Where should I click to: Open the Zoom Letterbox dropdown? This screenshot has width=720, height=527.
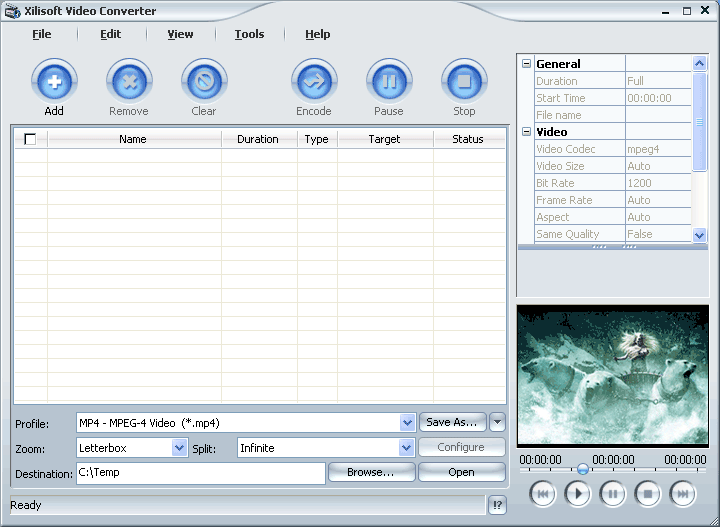(x=179, y=448)
